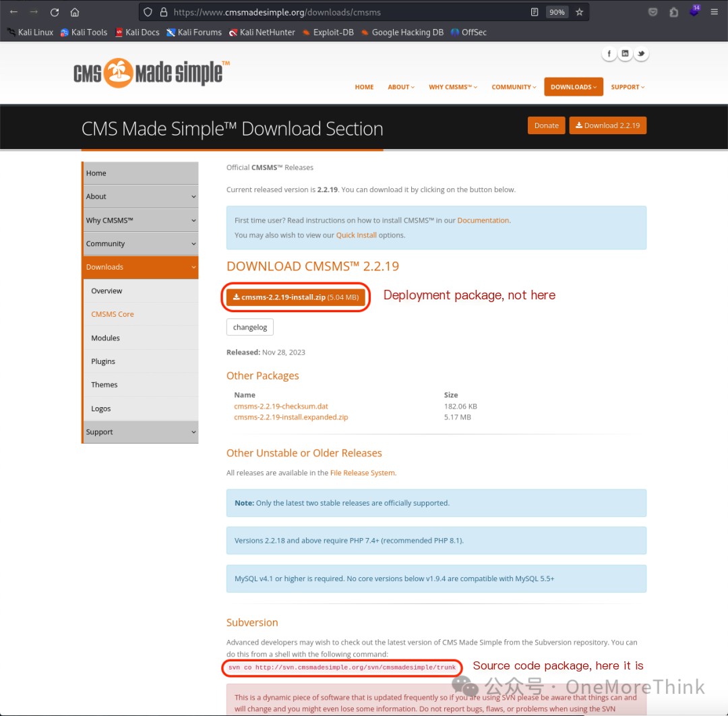
Task: Click the browser forward arrow
Action: (34, 12)
